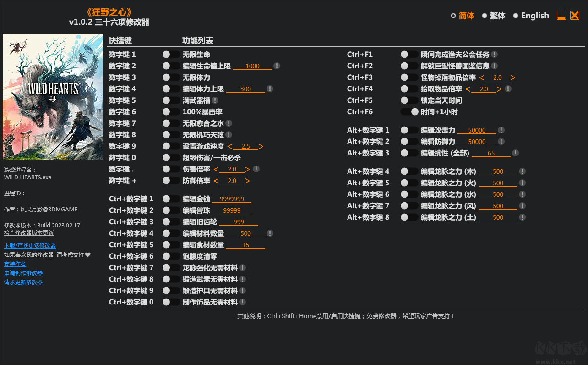Click info icon beside 拾取物品倍率
588x365 pixels.
[508, 89]
